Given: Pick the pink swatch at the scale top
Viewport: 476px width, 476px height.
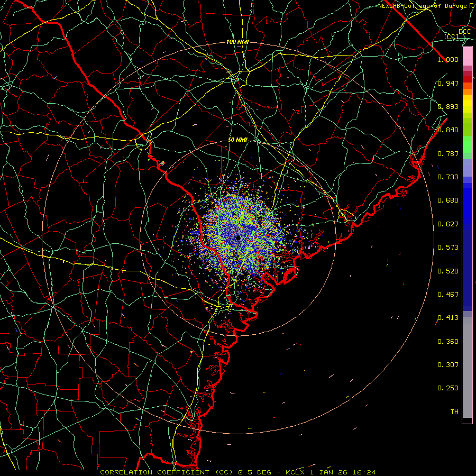Looking at the screenshot, I should click(x=467, y=57).
